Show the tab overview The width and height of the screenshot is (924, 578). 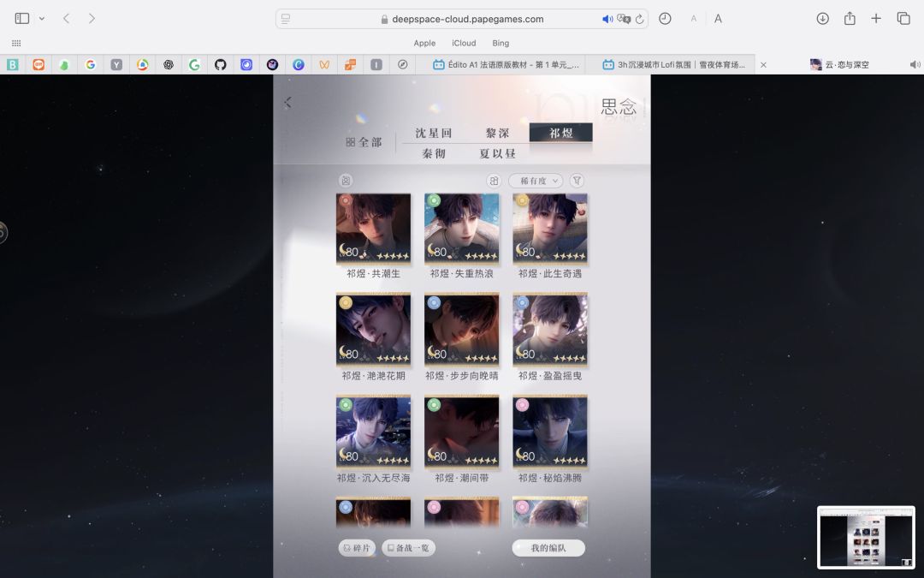click(x=903, y=18)
